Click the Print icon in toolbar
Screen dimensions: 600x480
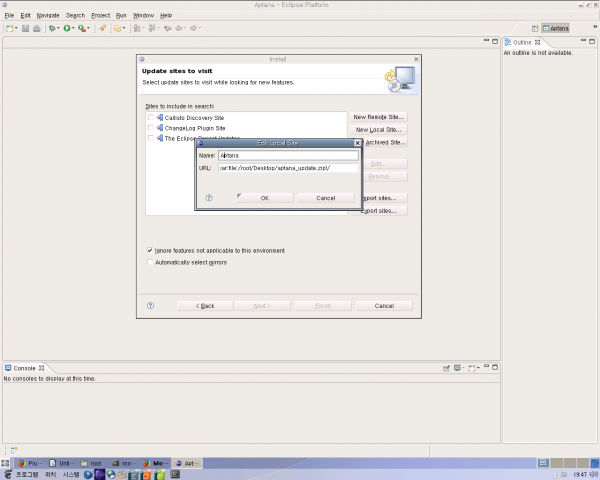[37, 28]
